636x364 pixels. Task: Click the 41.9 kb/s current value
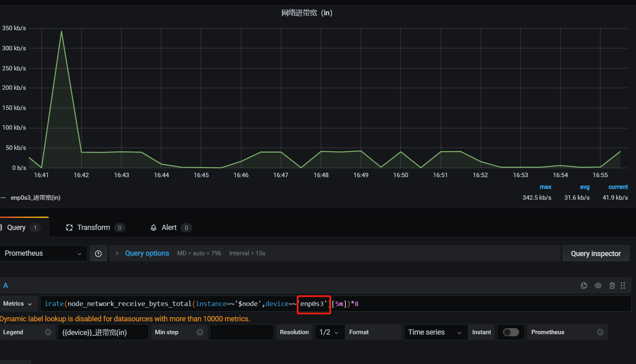(615, 198)
